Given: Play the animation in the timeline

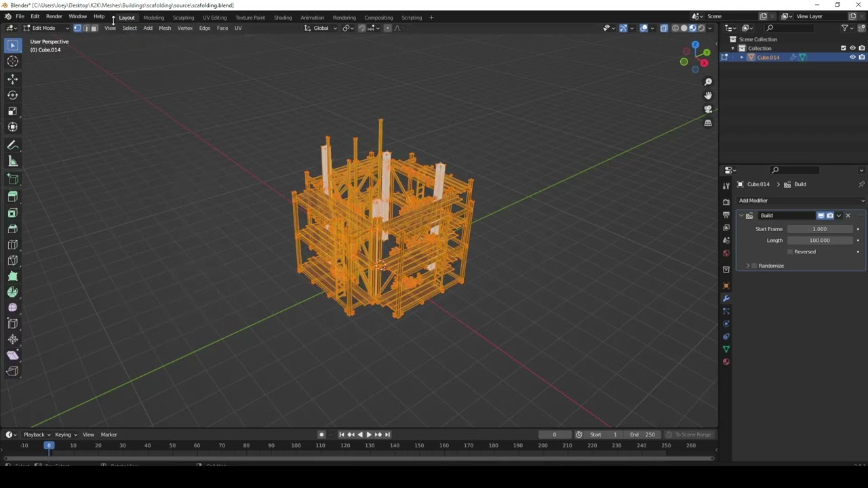Looking at the screenshot, I should coord(368,434).
